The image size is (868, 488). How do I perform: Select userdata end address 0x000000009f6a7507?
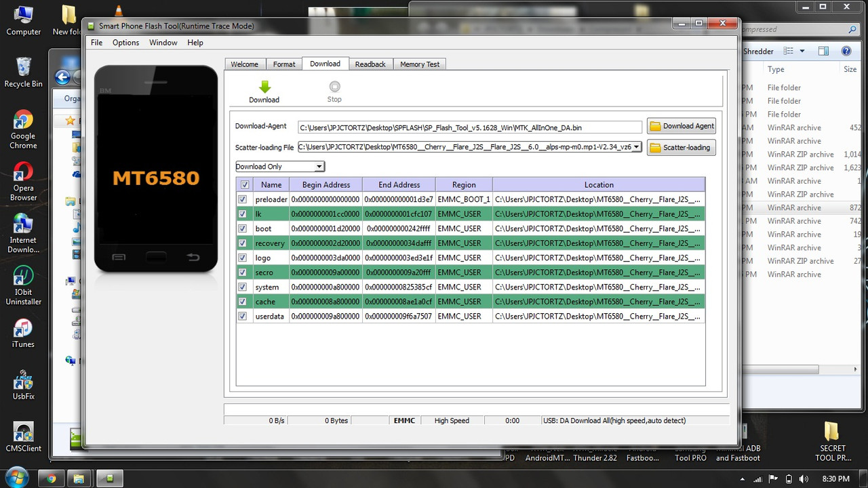click(399, 316)
